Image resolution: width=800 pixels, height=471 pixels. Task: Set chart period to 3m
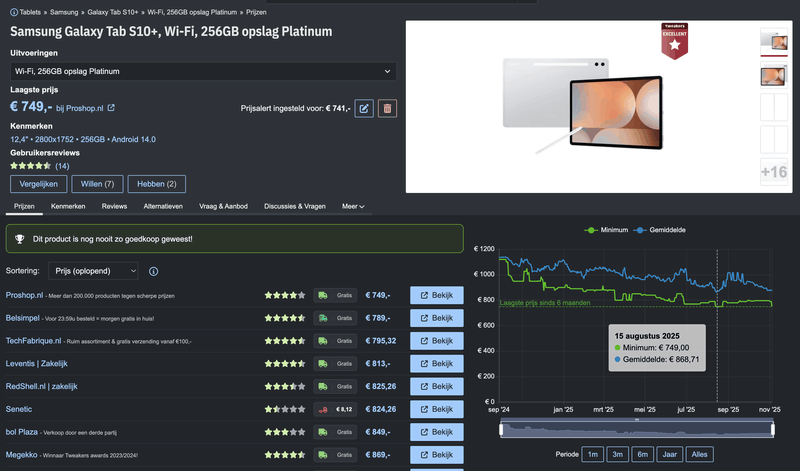[617, 454]
